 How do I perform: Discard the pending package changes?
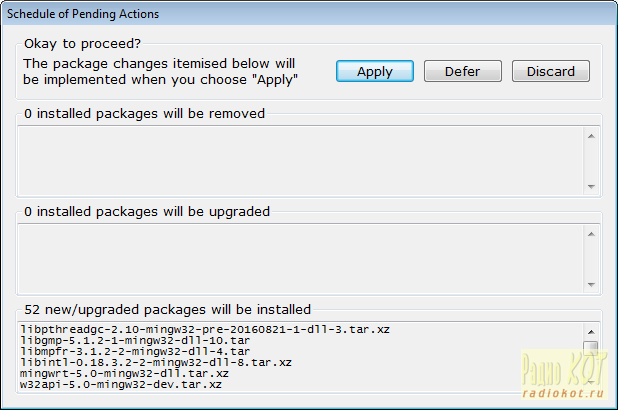[x=550, y=71]
